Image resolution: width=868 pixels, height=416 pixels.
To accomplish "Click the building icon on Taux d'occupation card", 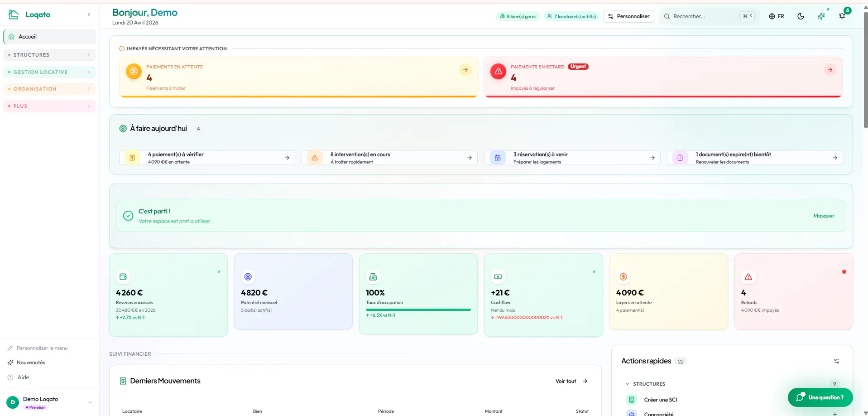I will click(x=373, y=277).
